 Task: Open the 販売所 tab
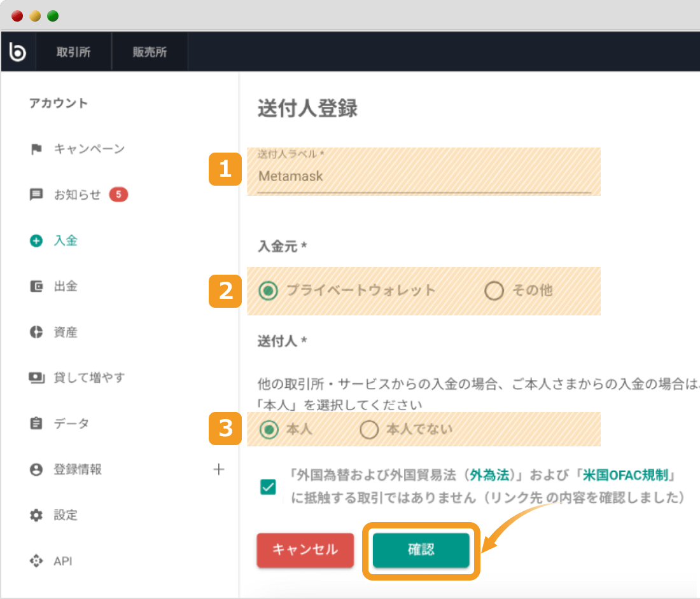pyautogui.click(x=150, y=52)
